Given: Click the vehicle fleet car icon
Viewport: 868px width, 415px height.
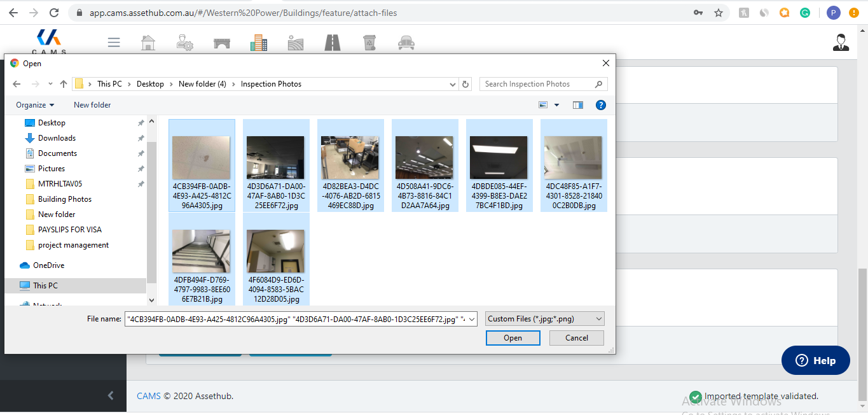Looking at the screenshot, I should (406, 43).
